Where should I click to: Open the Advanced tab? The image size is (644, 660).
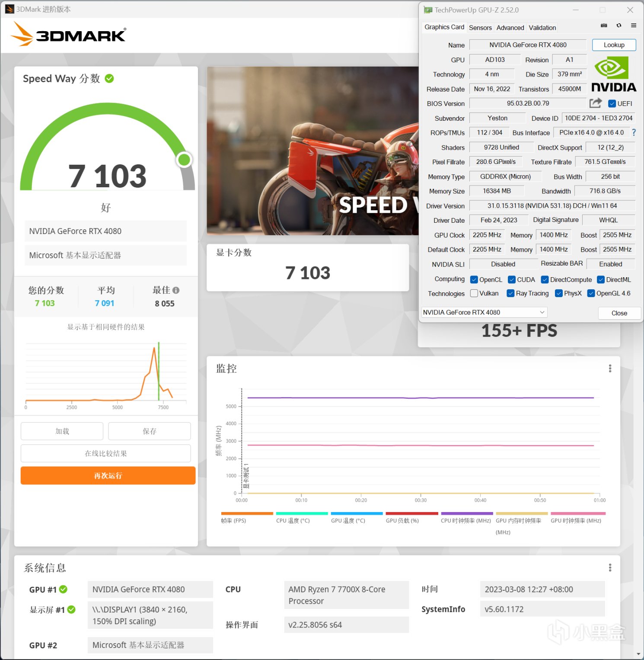click(x=510, y=28)
